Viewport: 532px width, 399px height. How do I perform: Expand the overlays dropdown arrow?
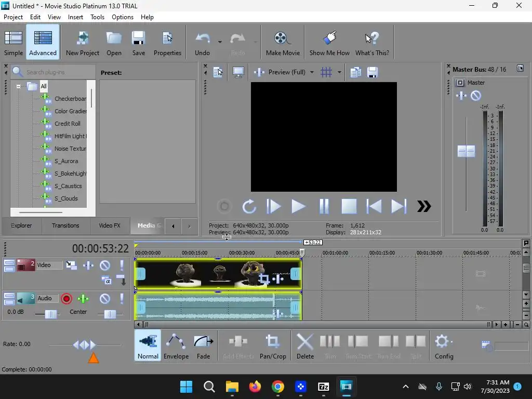pos(339,72)
